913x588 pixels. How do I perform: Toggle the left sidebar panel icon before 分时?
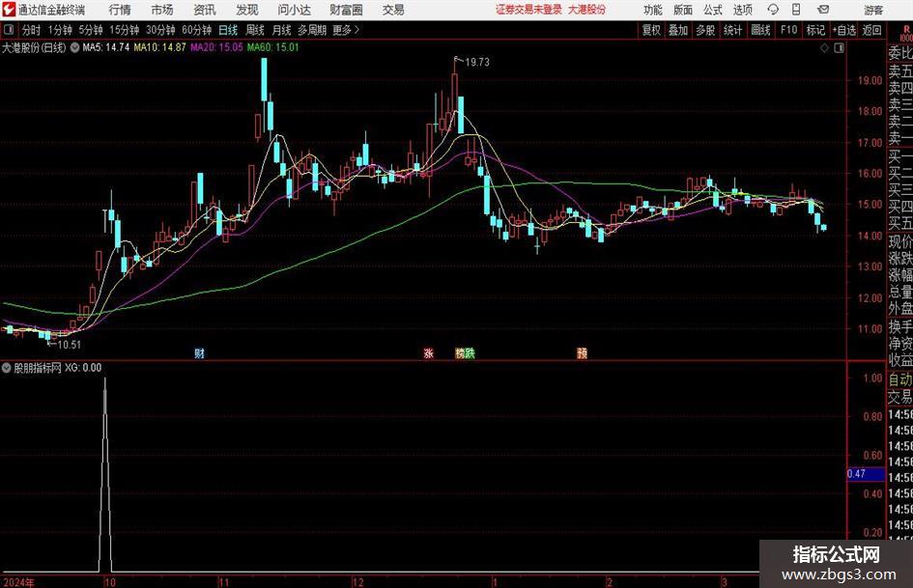tap(8, 30)
